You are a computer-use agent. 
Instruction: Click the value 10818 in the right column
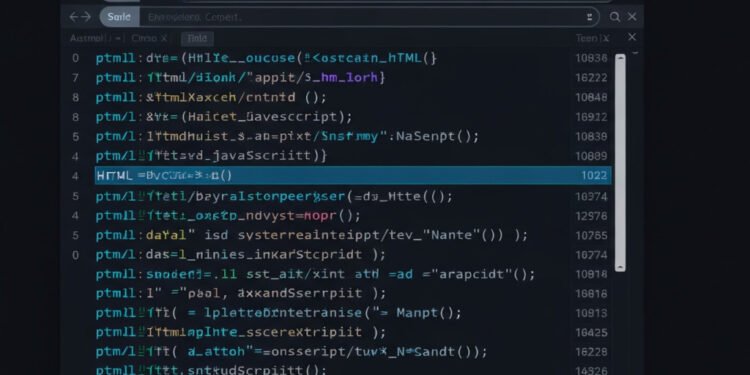tap(591, 274)
